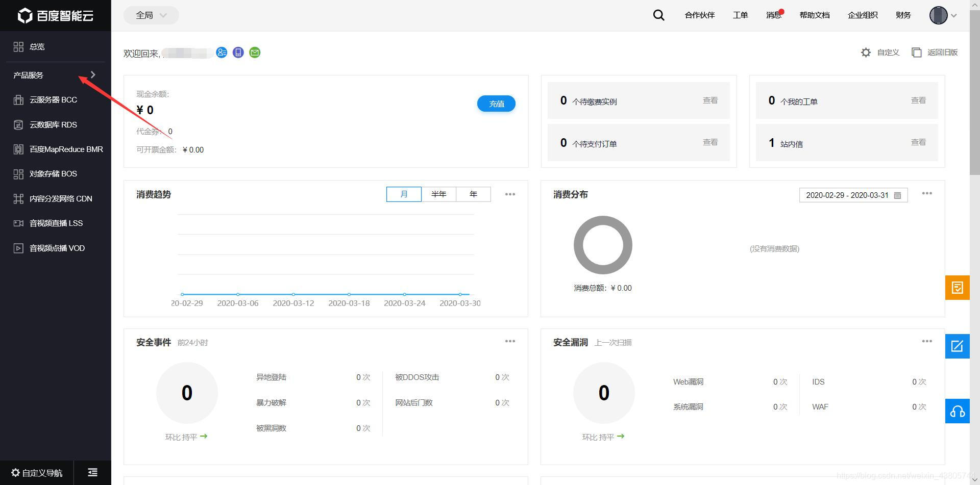Open 帮助文档 in top navigation
Screen dimensions: 980x485
coord(815,15)
